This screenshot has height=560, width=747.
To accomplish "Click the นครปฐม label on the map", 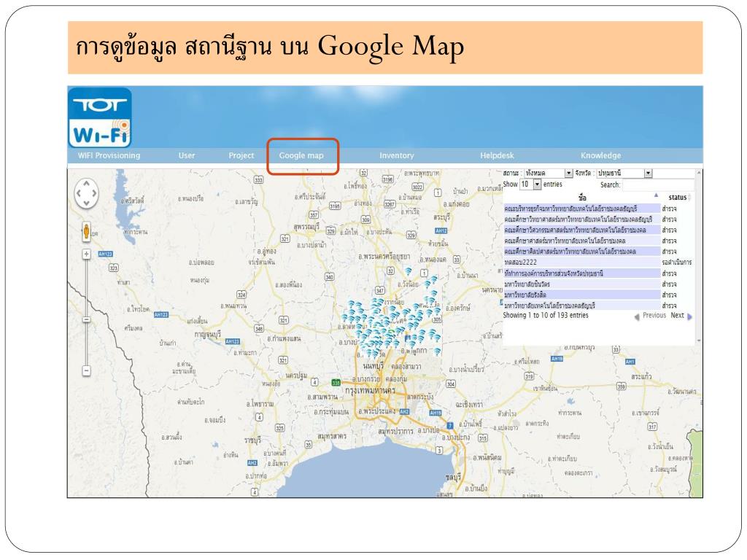I will (x=297, y=376).
